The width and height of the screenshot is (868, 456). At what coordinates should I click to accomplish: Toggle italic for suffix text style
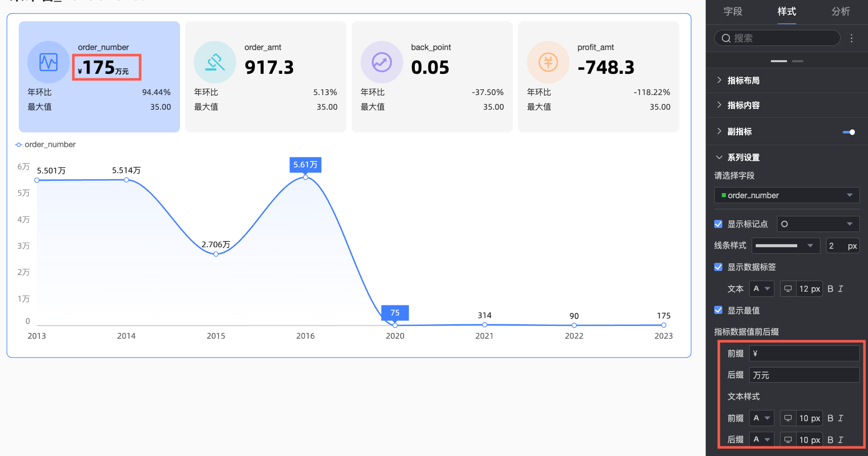[x=841, y=440]
